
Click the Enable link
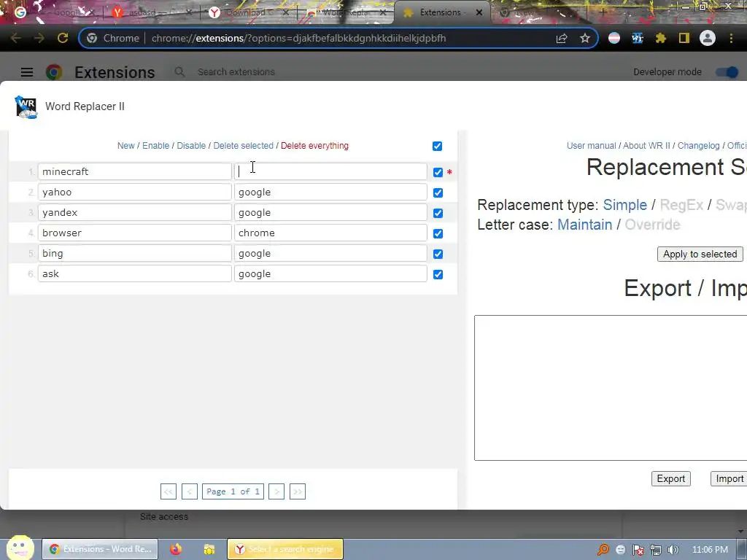pos(156,146)
